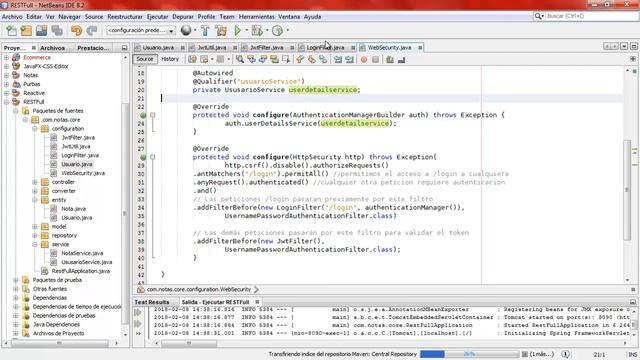Open the Depurar menu
The height and width of the screenshot is (360, 640).
pyautogui.click(x=183, y=17)
